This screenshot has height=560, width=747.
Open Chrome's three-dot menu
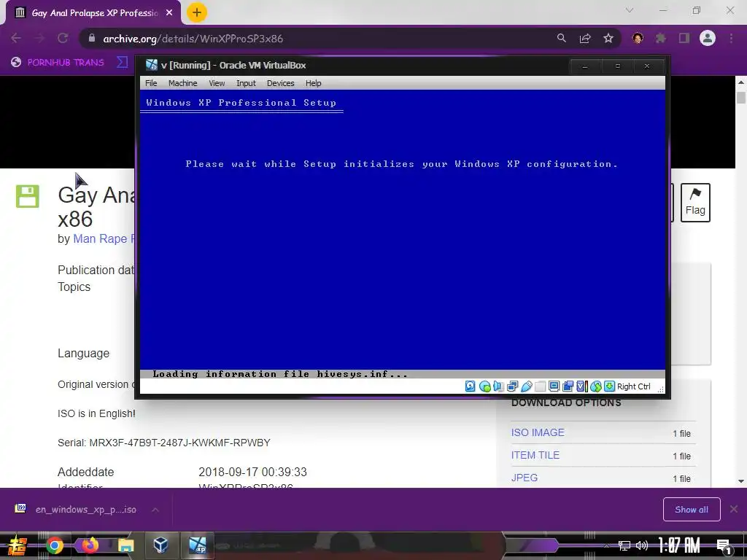(x=731, y=38)
